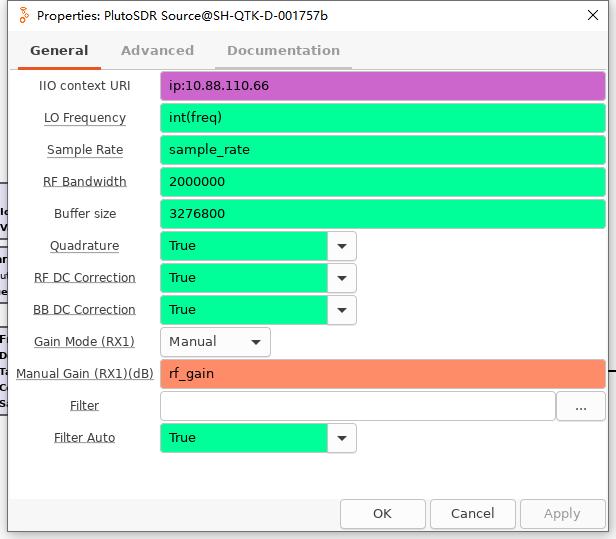
Task: Click the LO Frequency label
Action: [x=85, y=117]
